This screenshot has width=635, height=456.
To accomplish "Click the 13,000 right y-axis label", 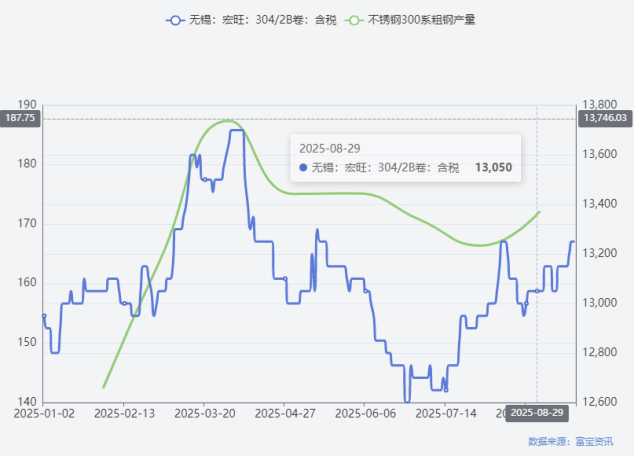I will point(599,303).
